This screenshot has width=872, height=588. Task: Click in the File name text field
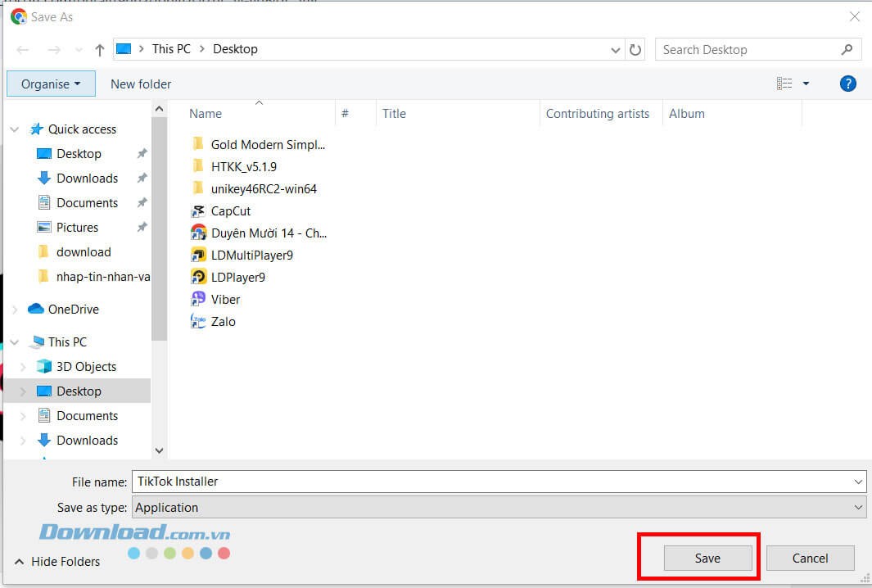point(491,482)
